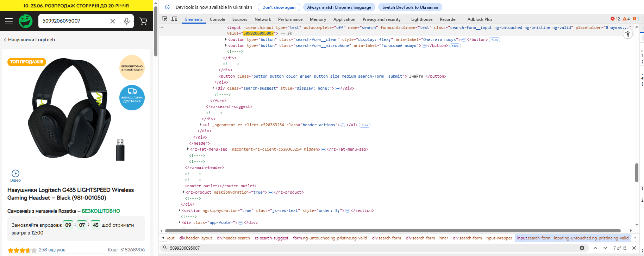This screenshot has height=256, width=644.
Task: Expand the header-actions ul node
Action: (201, 125)
